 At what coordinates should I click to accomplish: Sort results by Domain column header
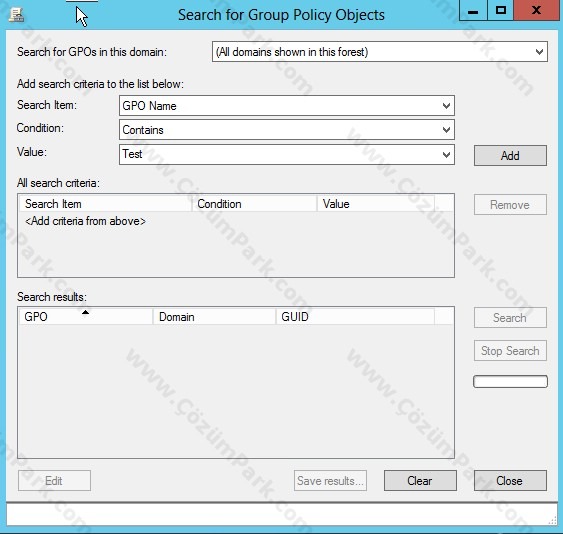tap(214, 316)
